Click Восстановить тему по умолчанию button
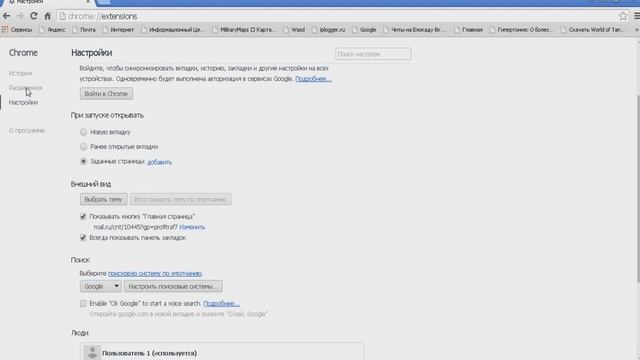 [x=180, y=199]
